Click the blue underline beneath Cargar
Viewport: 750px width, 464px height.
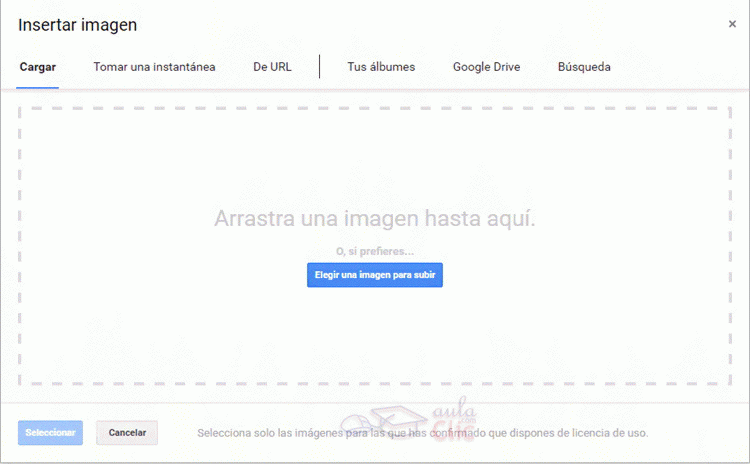pyautogui.click(x=38, y=87)
